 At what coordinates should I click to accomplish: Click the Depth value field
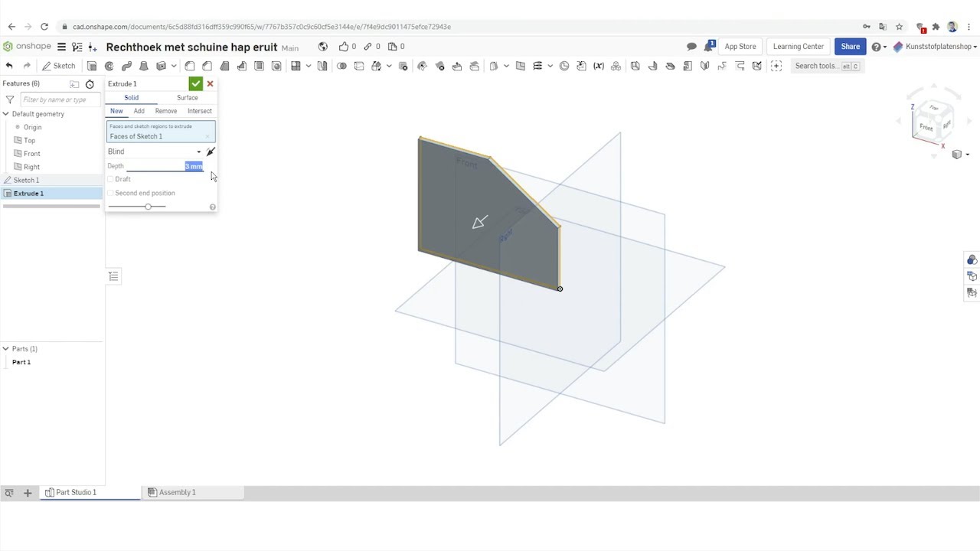tap(165, 166)
